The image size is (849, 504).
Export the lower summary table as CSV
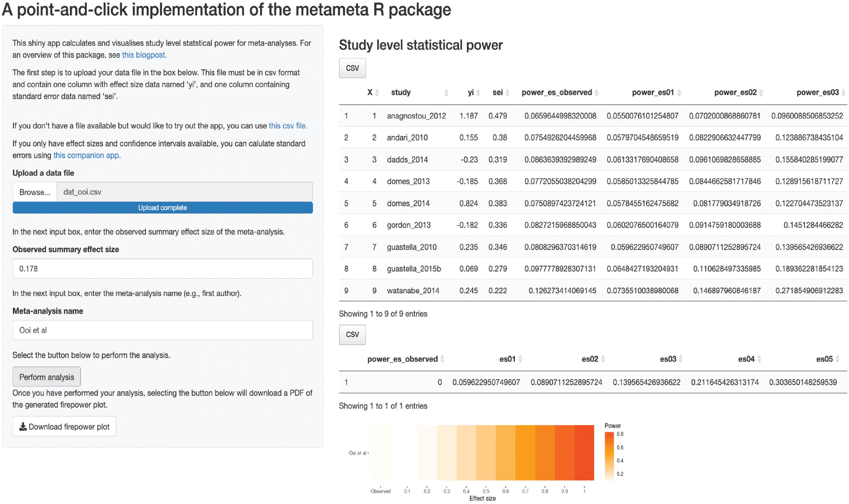(352, 335)
